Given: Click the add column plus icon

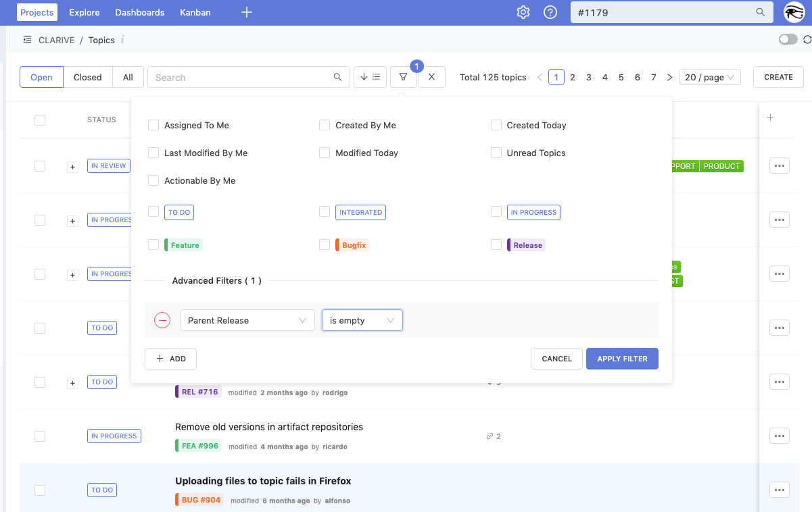Looking at the screenshot, I should pos(770,118).
